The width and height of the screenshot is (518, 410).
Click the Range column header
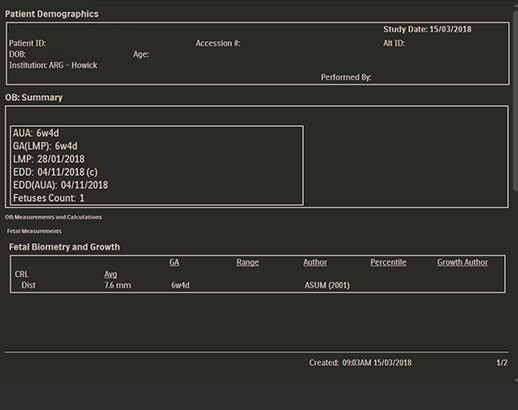point(248,262)
